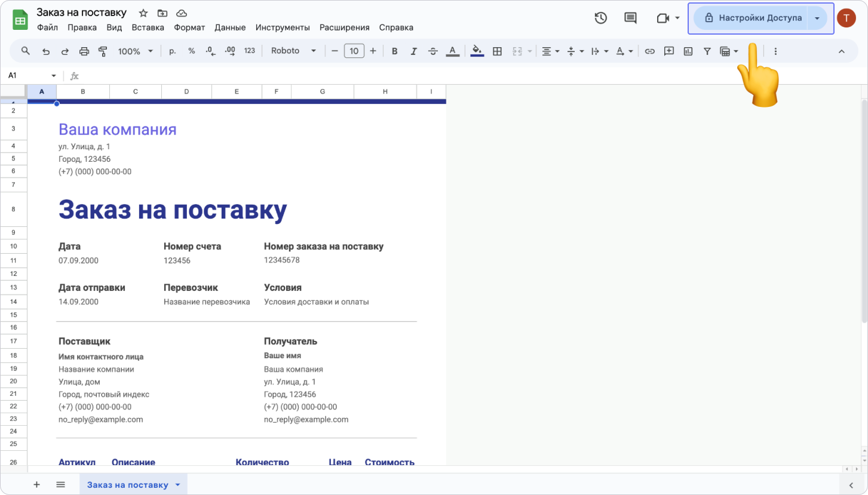Open the fill color picker
The image size is (868, 495).
point(477,51)
